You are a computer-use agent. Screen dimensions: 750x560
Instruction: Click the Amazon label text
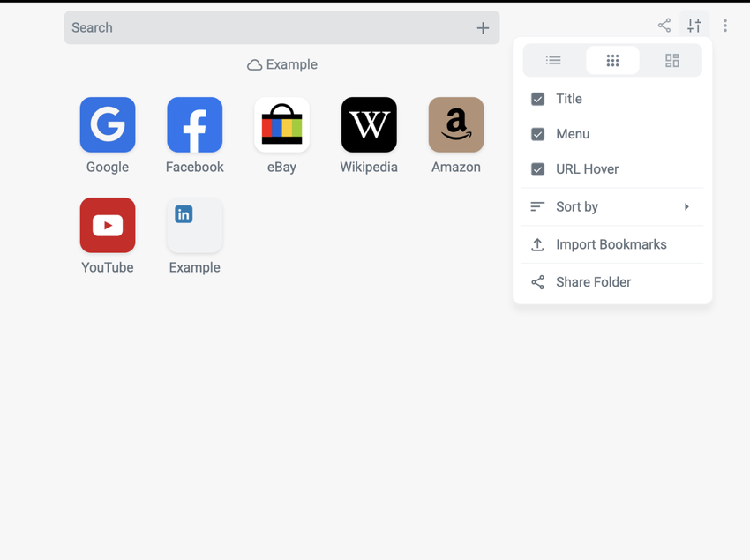coord(456,167)
